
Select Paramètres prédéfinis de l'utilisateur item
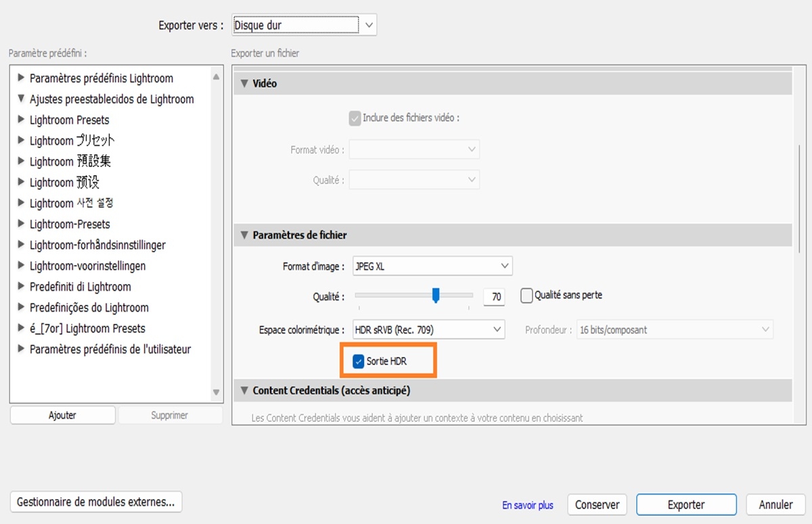click(x=110, y=350)
